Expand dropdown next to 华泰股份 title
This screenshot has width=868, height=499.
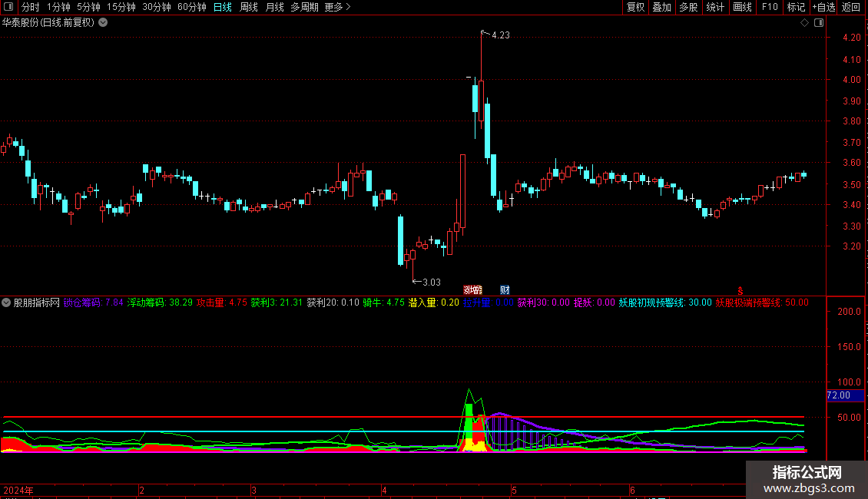(103, 23)
